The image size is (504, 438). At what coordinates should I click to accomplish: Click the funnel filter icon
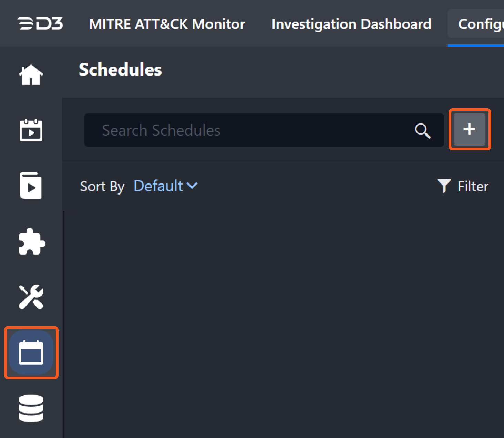[x=444, y=186]
